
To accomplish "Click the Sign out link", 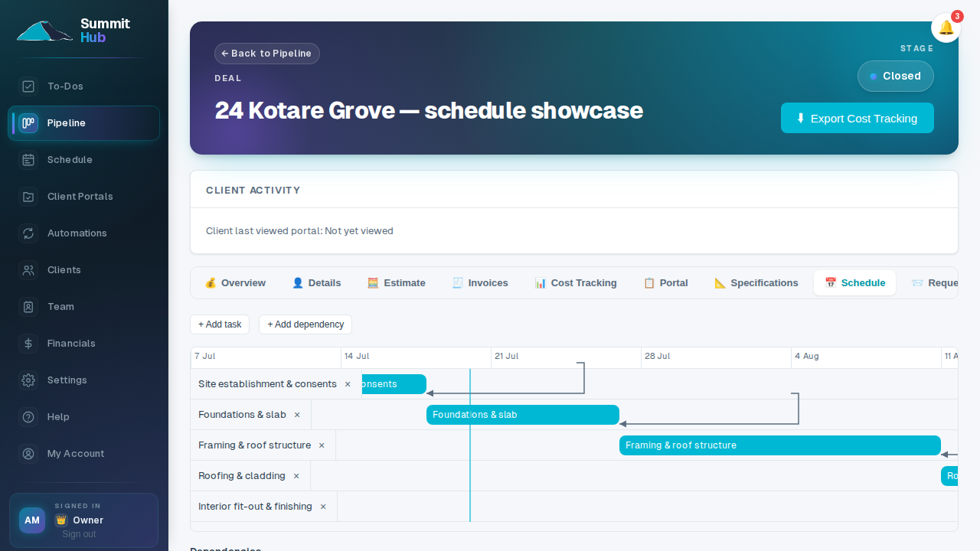I will (x=79, y=534).
